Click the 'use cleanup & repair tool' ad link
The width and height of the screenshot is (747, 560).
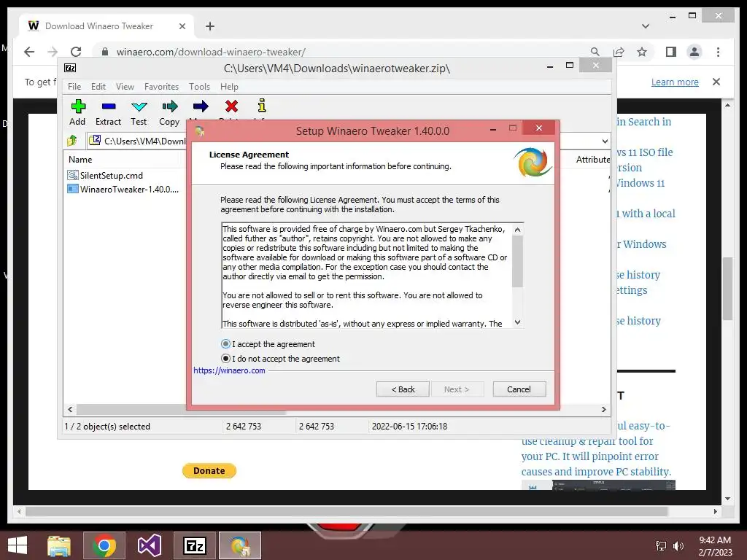pyautogui.click(x=587, y=441)
